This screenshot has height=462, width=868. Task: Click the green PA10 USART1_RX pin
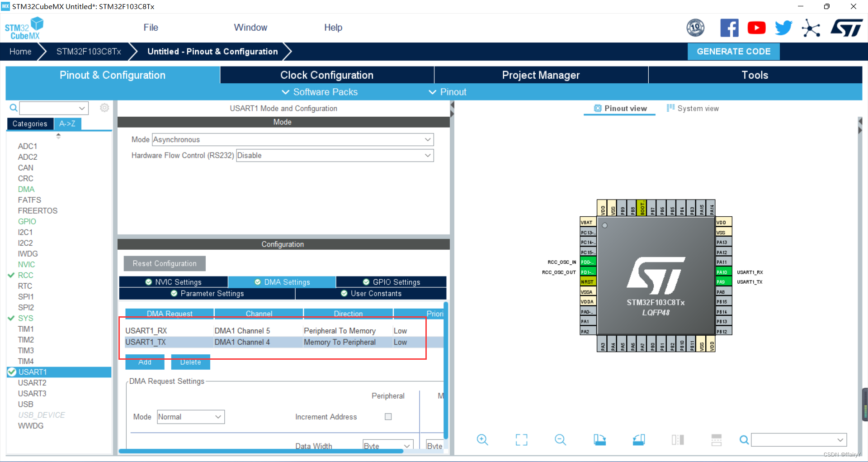pyautogui.click(x=723, y=272)
